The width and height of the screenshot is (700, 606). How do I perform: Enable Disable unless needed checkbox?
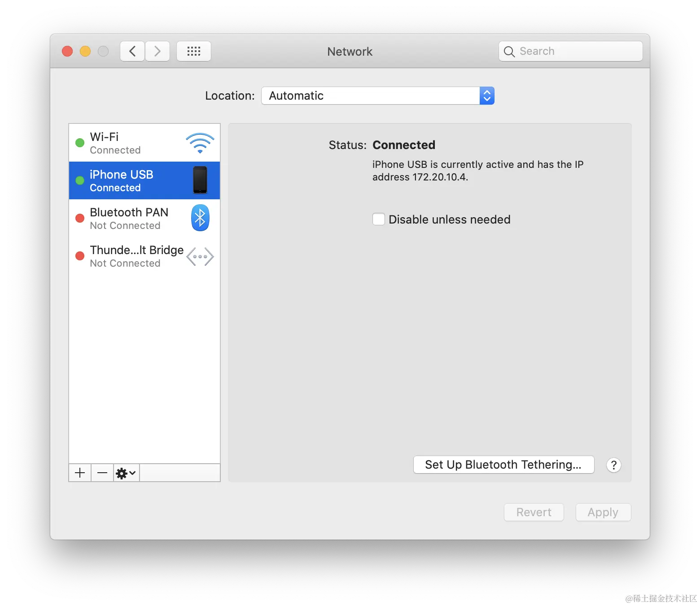click(x=379, y=219)
